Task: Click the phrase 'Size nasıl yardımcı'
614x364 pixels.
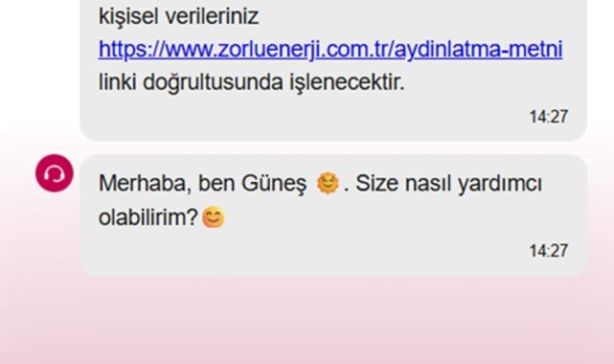Action: 448,183
